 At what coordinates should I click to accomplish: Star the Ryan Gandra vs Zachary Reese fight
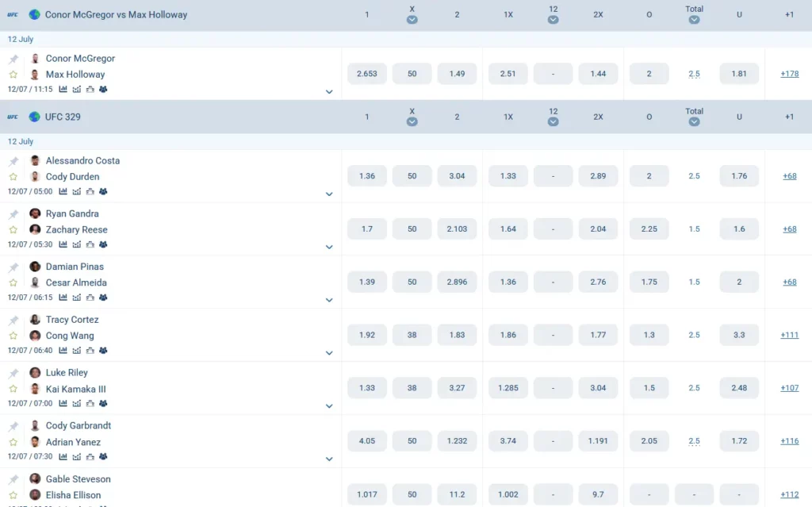[x=13, y=229]
